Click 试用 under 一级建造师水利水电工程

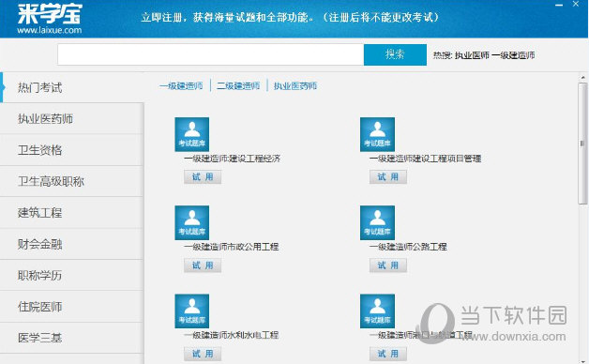point(203,354)
